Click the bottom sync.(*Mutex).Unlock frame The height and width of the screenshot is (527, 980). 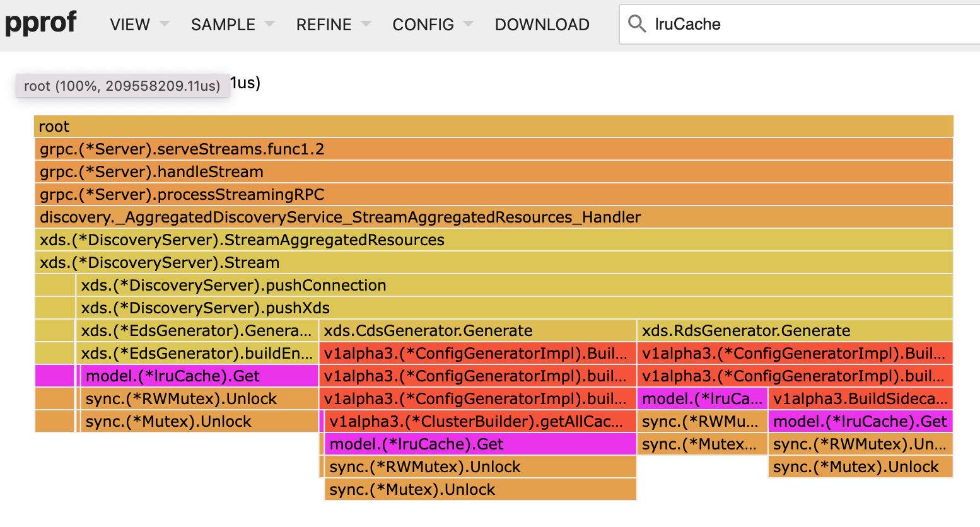pos(479,489)
